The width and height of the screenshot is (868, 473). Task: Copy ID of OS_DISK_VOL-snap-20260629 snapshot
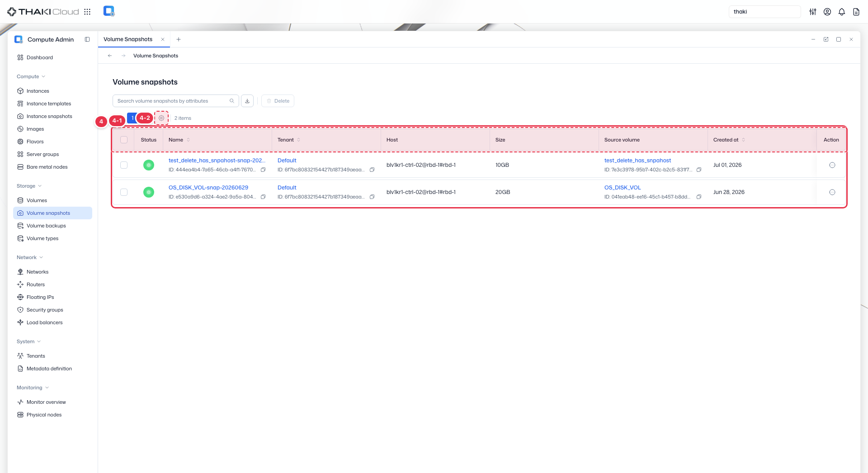point(263,197)
